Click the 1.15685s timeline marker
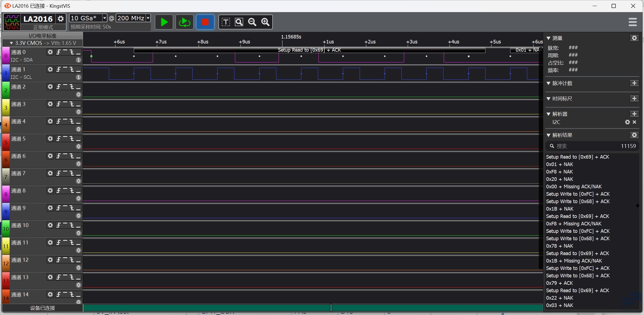This screenshot has height=315, width=644. (x=291, y=37)
